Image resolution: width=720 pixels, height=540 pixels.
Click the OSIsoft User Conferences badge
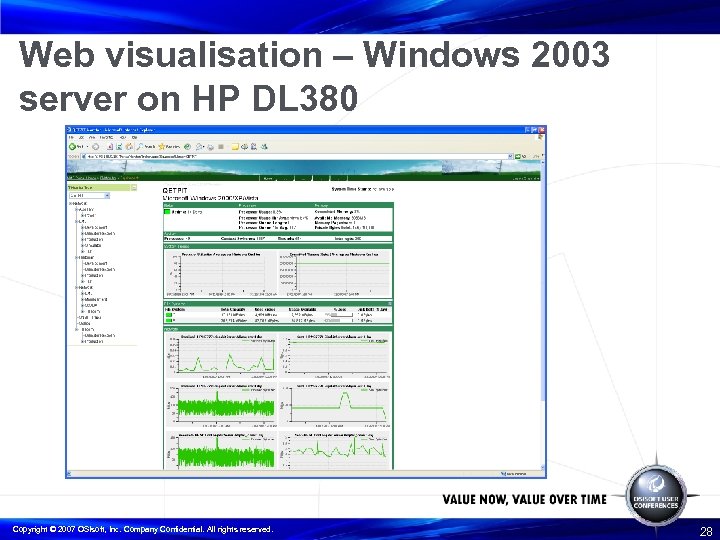point(656,497)
